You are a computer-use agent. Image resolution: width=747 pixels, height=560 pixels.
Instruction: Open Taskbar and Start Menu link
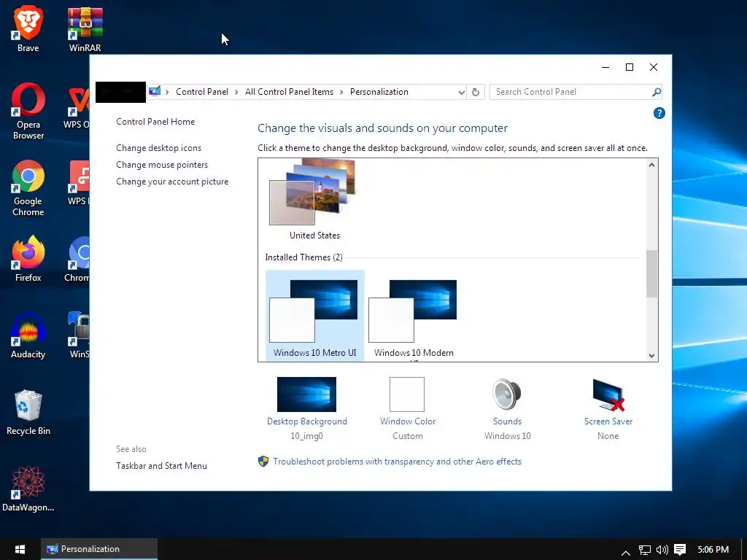click(x=161, y=466)
